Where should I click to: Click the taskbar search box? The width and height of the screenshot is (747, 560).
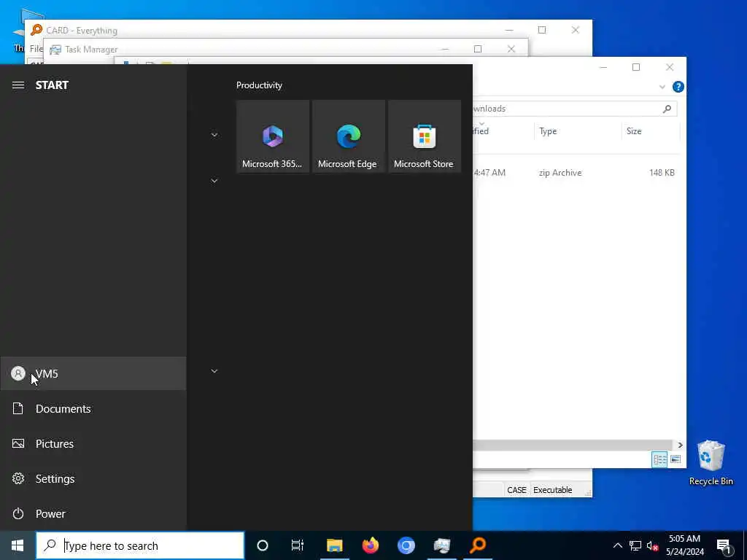click(x=140, y=545)
